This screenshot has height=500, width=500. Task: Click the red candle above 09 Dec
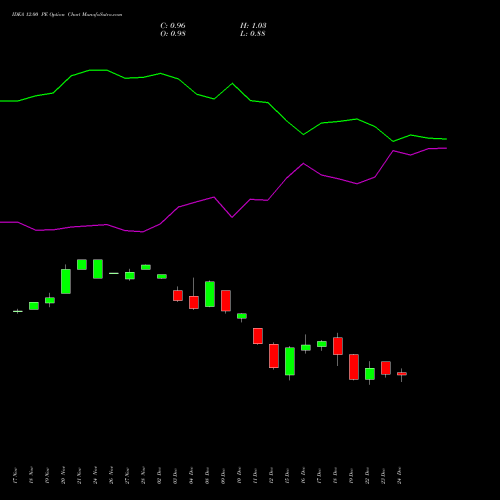(226, 301)
